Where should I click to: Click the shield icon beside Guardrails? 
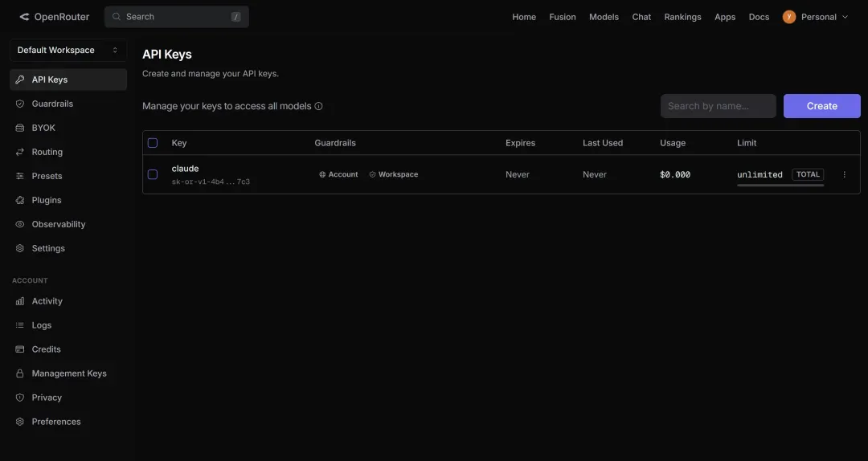point(20,104)
